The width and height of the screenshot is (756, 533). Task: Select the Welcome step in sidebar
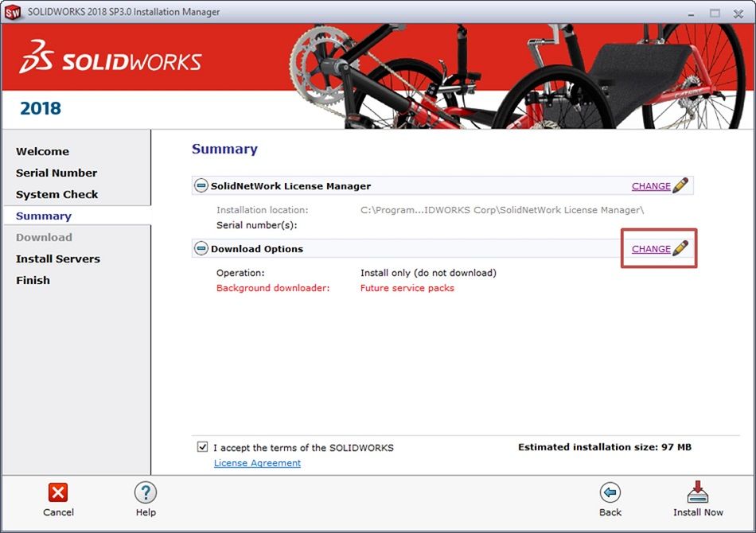(42, 151)
